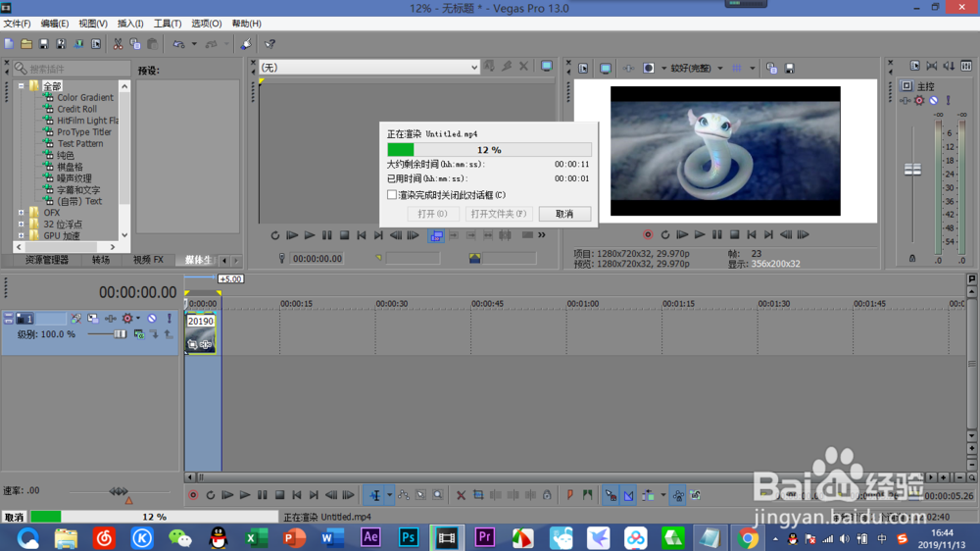The height and width of the screenshot is (551, 980).
Task: Click the 打开(O) button in render dialog
Action: click(432, 214)
